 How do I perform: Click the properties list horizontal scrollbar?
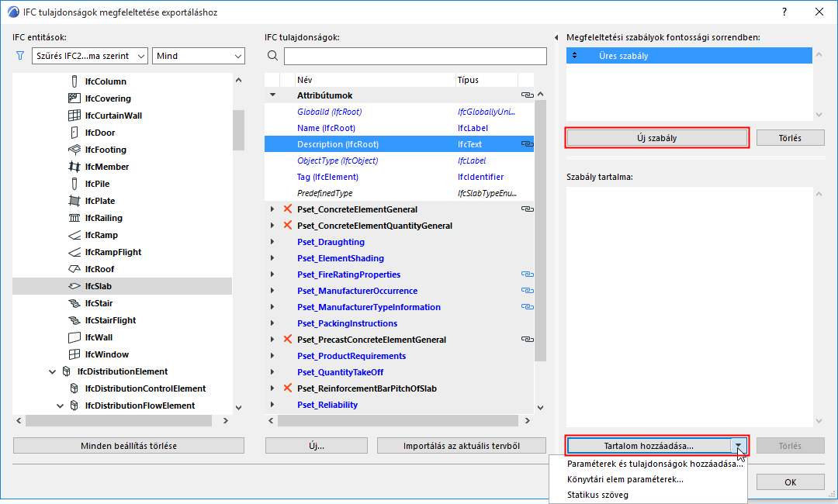coord(398,421)
